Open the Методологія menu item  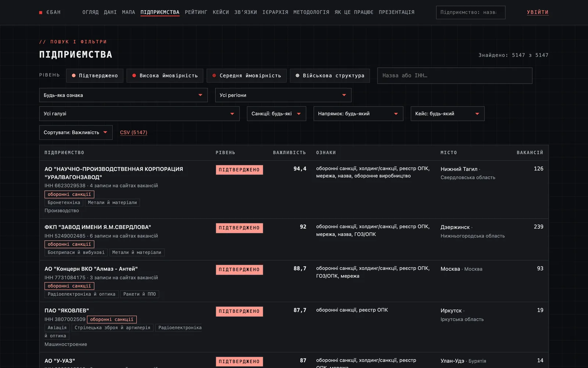(x=311, y=12)
